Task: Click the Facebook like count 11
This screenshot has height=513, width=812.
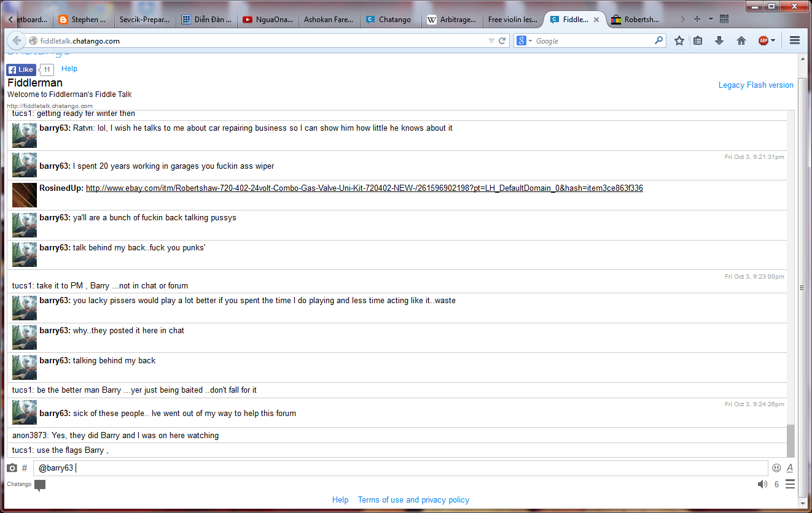Action: (x=47, y=69)
